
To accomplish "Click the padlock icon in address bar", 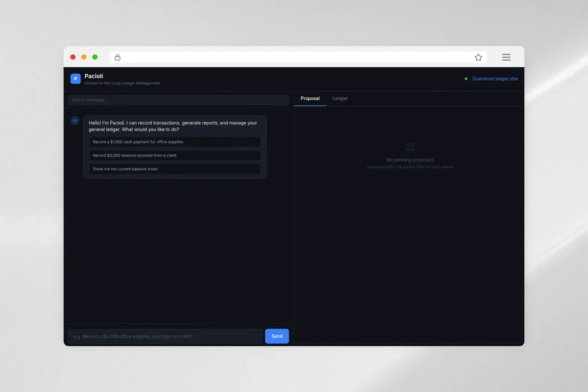I will pos(118,57).
